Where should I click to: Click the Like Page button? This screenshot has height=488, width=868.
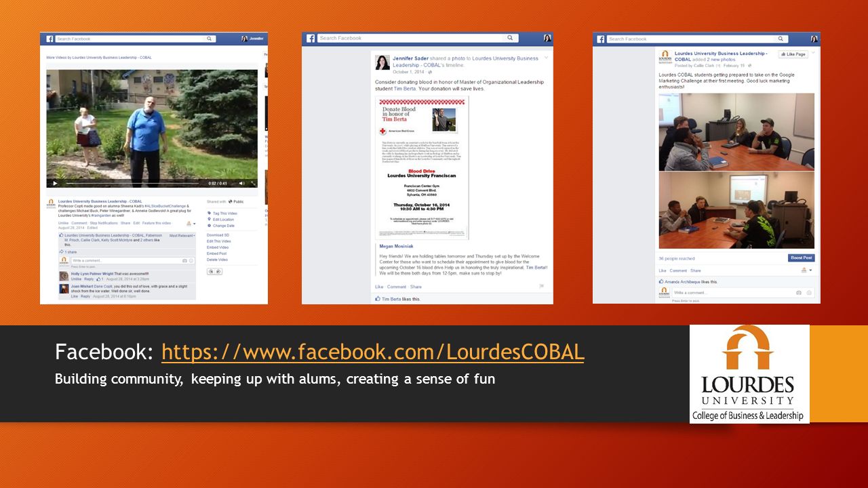(793, 54)
